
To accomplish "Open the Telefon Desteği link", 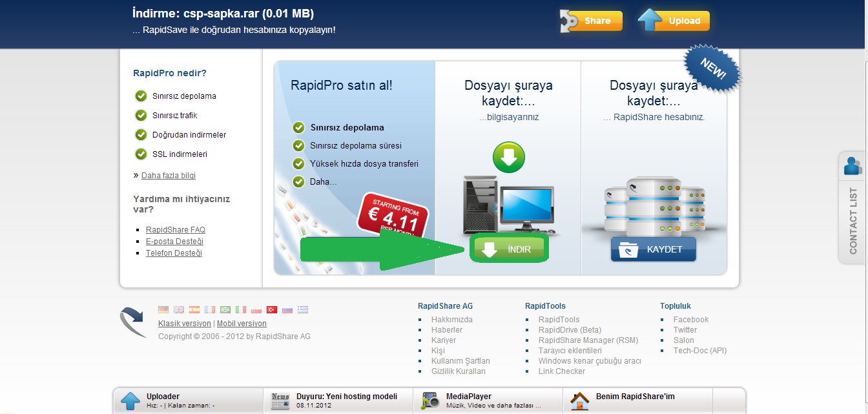I will point(174,253).
